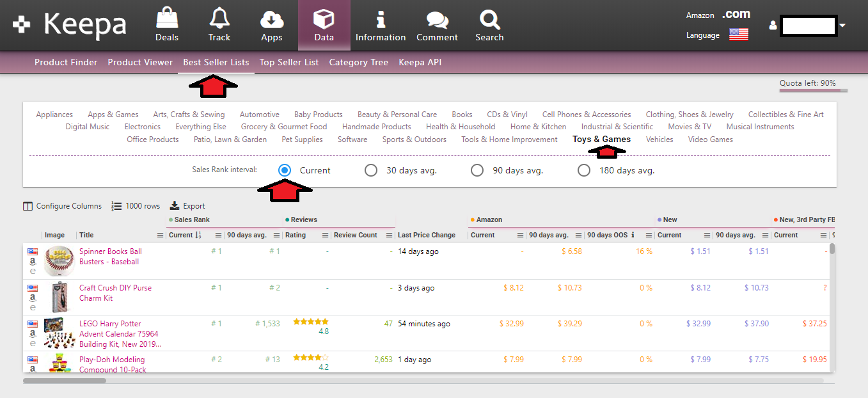This screenshot has width=868, height=398.
Task: Open the Title column menu
Action: [x=161, y=235]
